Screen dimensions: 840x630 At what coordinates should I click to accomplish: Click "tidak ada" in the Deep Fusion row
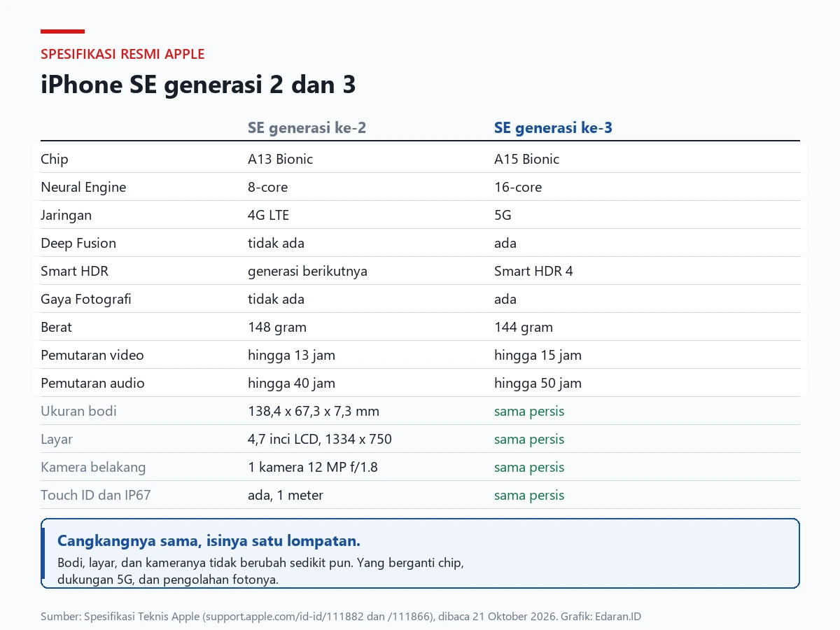[276, 243]
